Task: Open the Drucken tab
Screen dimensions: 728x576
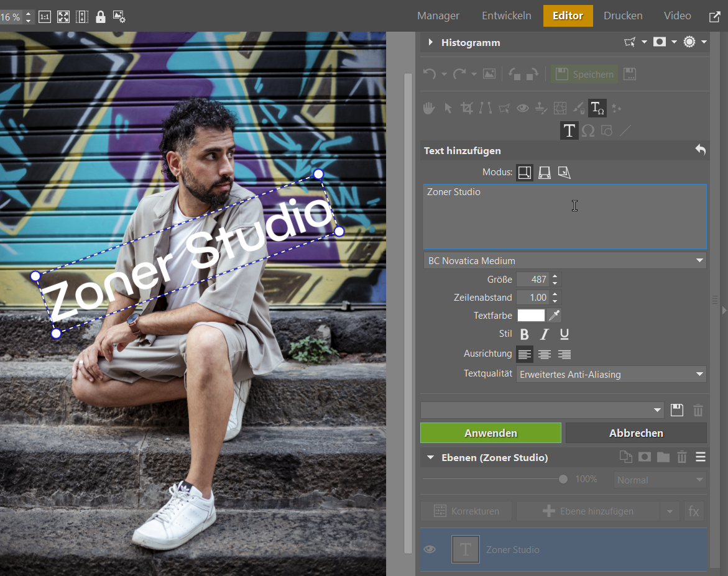Action: pyautogui.click(x=623, y=16)
